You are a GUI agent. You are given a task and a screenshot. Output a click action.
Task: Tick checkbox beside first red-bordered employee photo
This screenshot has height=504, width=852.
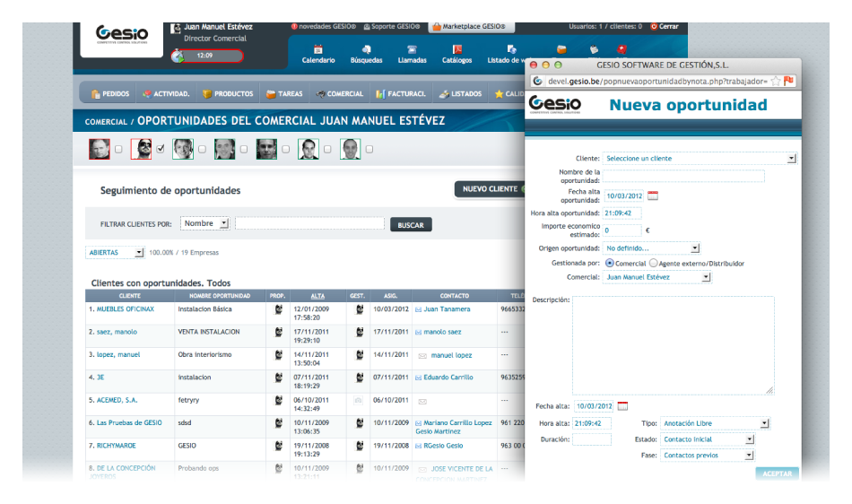click(118, 149)
